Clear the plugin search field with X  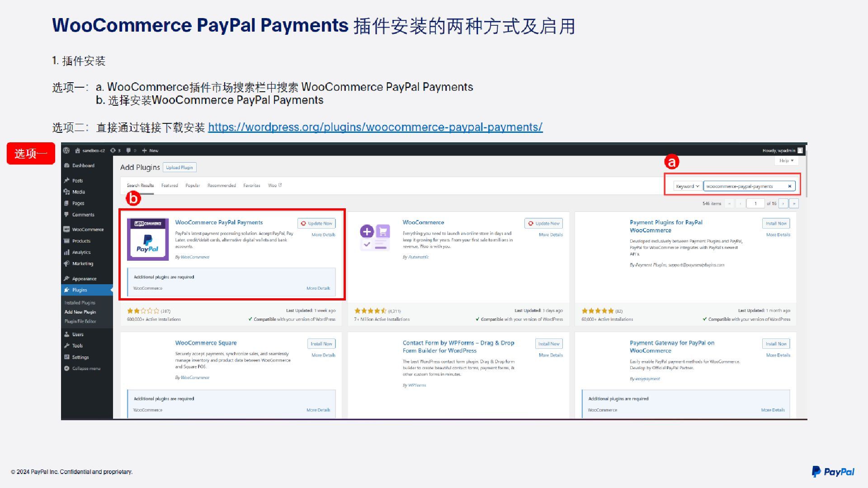pyautogui.click(x=790, y=186)
